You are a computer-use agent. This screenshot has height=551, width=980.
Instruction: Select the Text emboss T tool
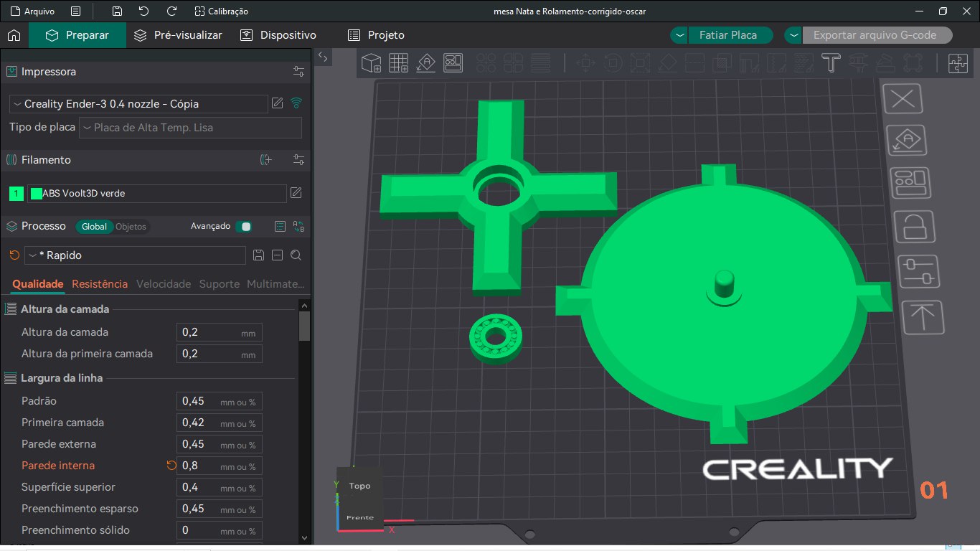(x=831, y=63)
